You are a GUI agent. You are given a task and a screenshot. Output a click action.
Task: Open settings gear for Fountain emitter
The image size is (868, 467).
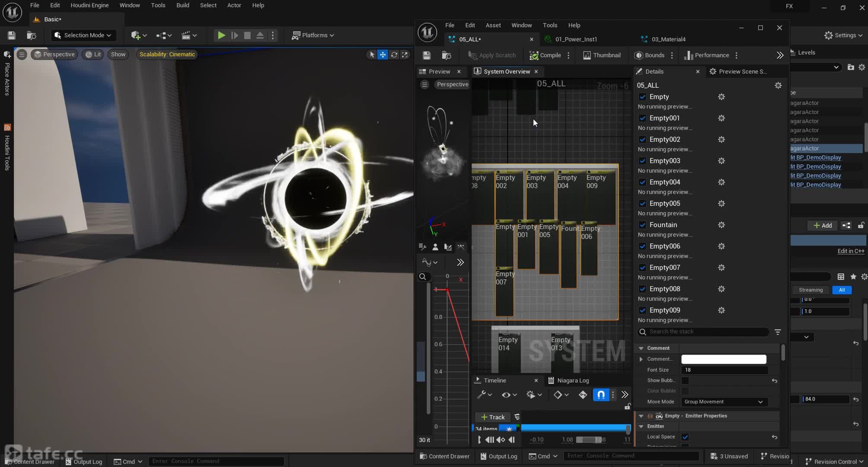coord(721,225)
